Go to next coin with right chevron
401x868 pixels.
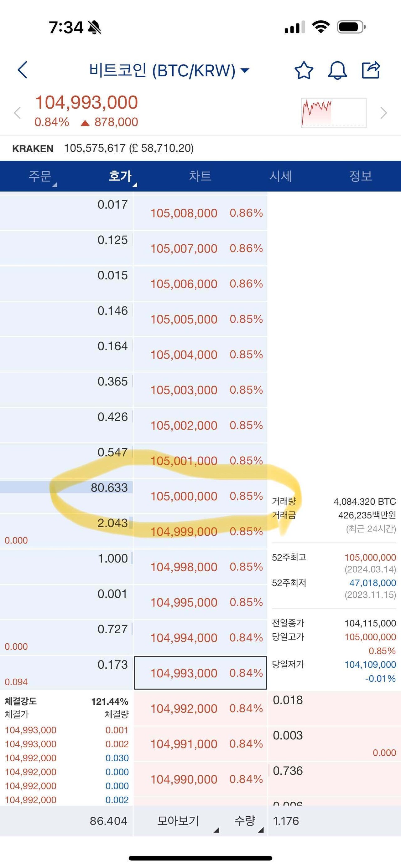coord(384,113)
